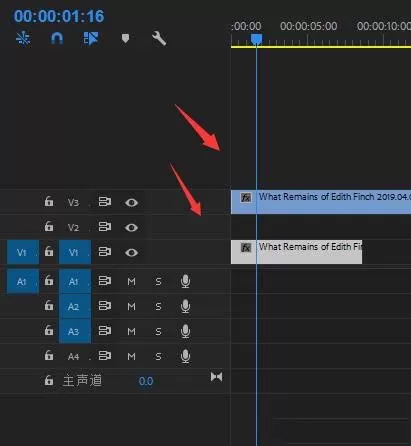The height and width of the screenshot is (446, 411).
Task: Toggle track lock on A2
Action: tap(49, 306)
